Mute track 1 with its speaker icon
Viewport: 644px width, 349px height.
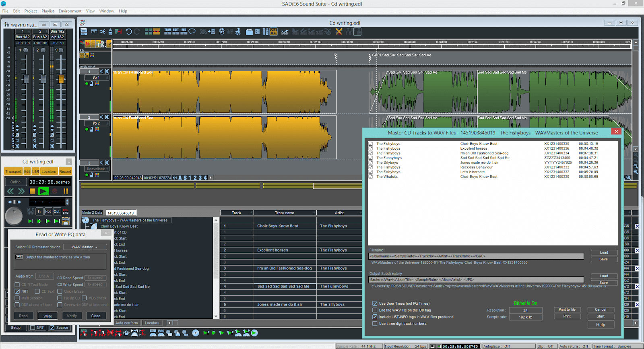(102, 72)
